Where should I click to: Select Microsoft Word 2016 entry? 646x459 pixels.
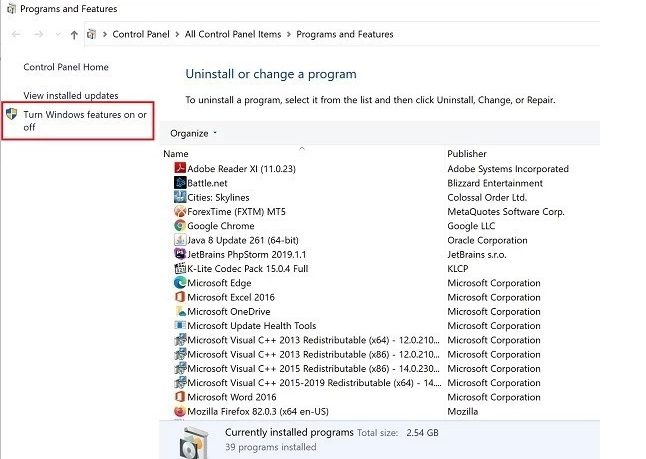tap(232, 397)
